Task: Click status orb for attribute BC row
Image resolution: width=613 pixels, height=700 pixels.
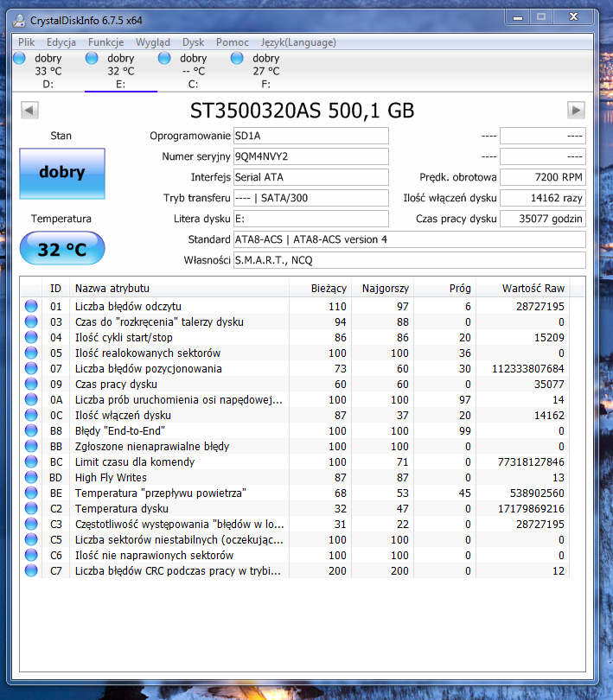Action: [31, 461]
